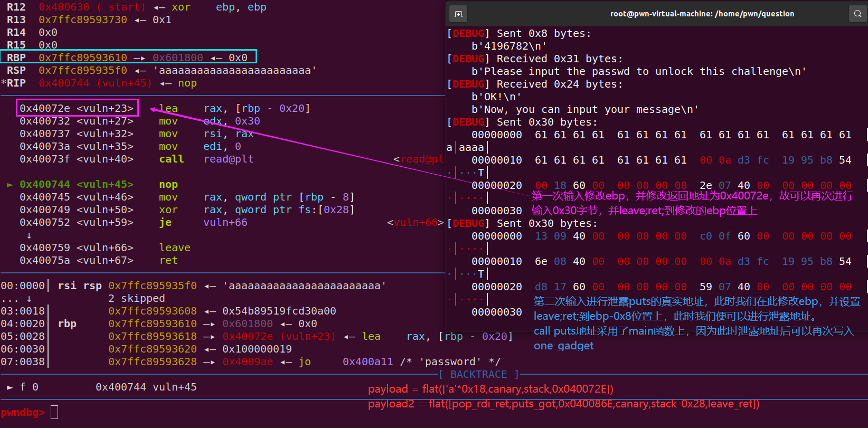Select hexdump row starting '6e 08 40 00'

coord(662,261)
